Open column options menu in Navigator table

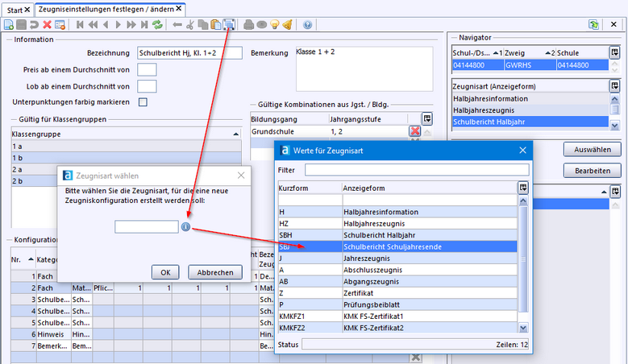point(614,52)
